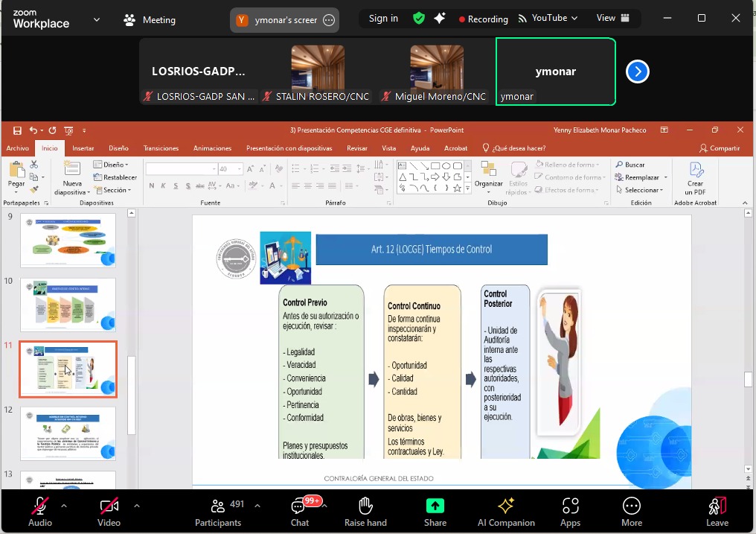
Task: Select the ymonar participant video tile
Action: (556, 71)
